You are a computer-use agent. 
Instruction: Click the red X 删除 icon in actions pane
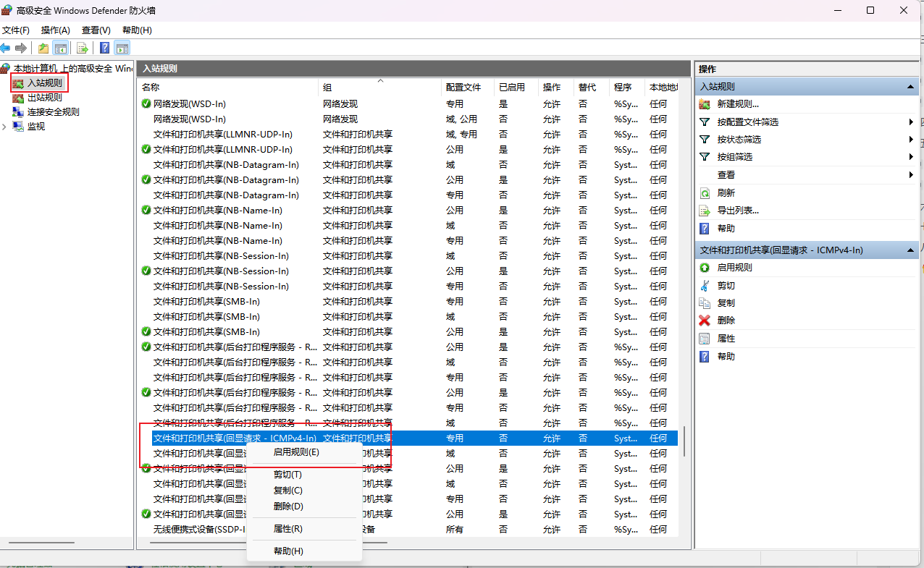tap(705, 321)
